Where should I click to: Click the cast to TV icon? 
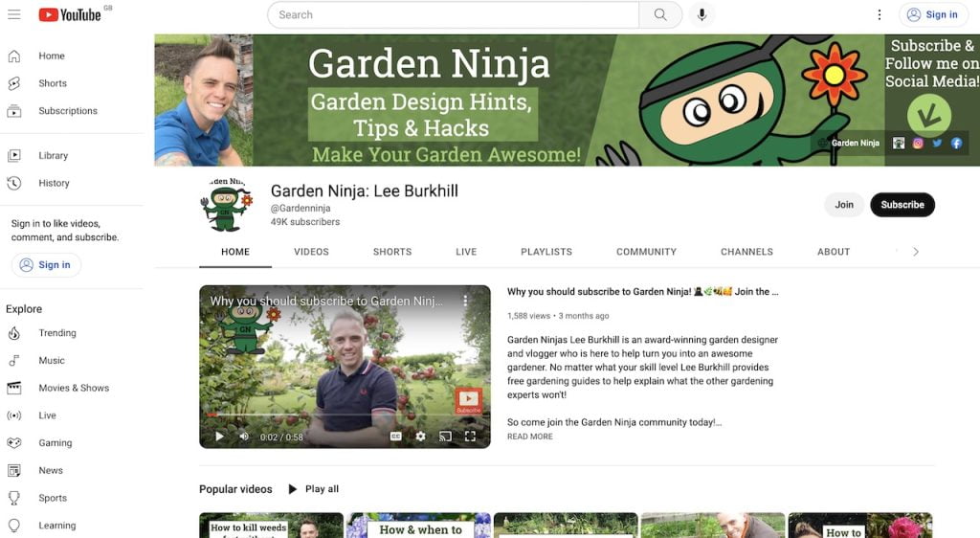click(445, 437)
